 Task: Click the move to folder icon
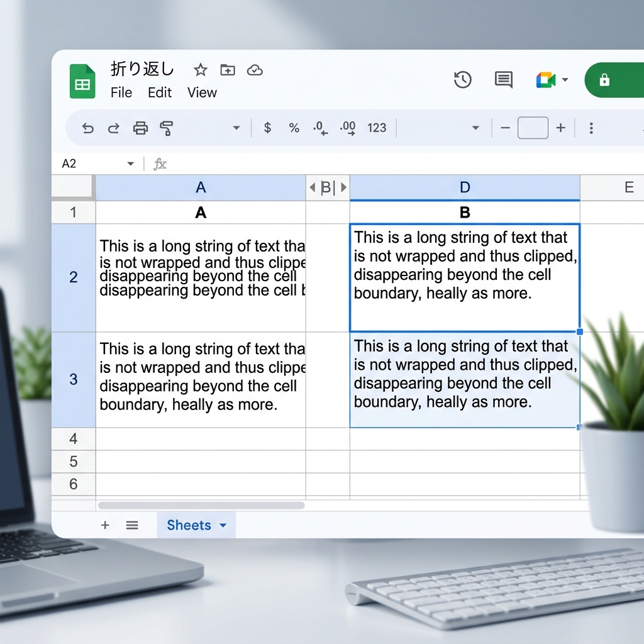tap(228, 70)
